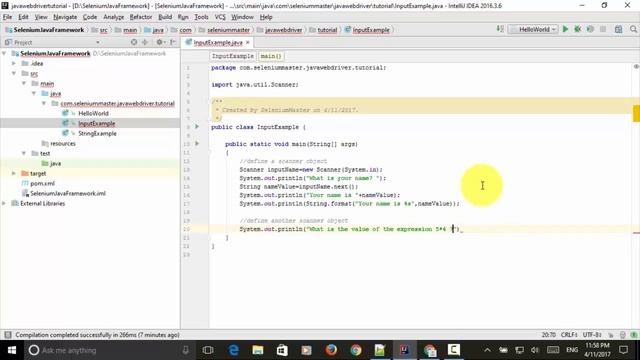
Task: Open Firefox from taskbar
Action: 331,350
